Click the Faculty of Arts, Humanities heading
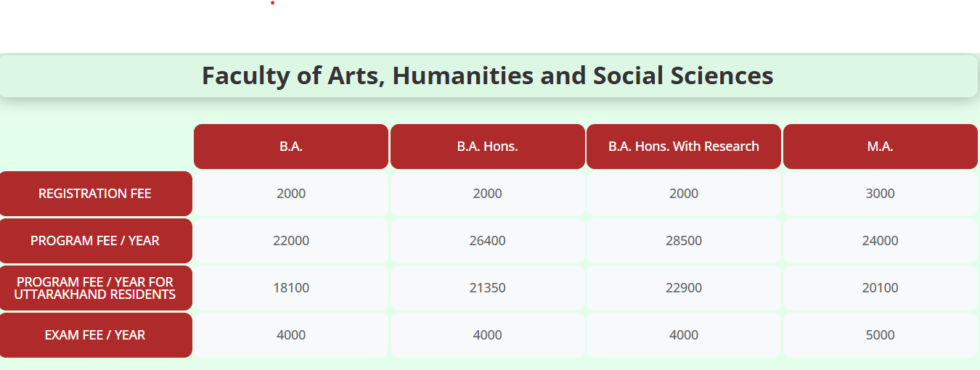The width and height of the screenshot is (980, 370). pos(487,75)
